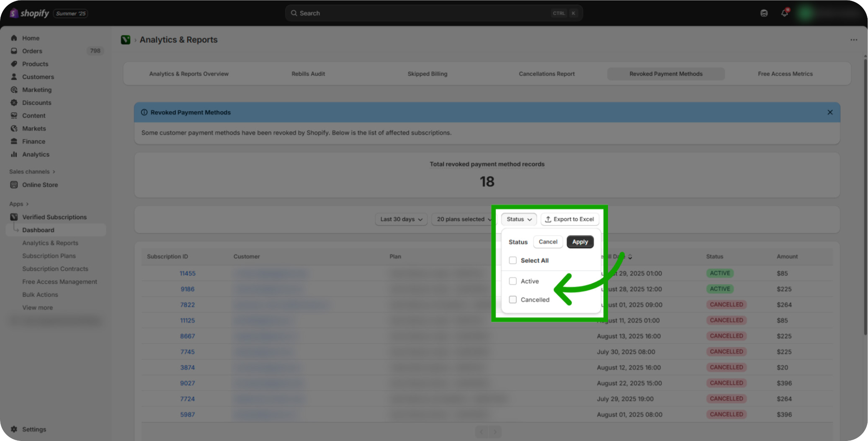
Task: Toggle the Status filter dropdown
Action: click(519, 219)
